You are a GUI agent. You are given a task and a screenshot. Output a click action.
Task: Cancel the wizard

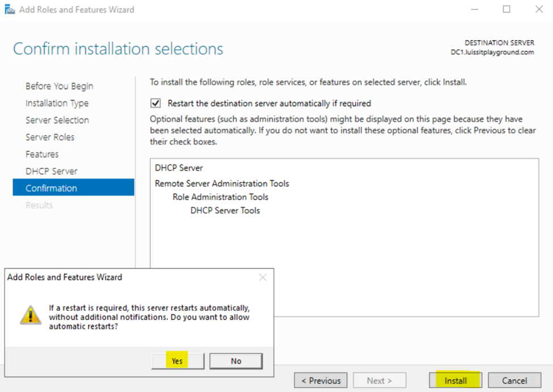click(x=514, y=380)
